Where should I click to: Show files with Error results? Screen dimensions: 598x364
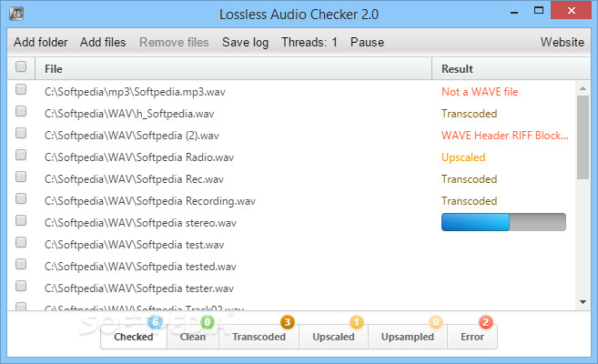pyautogui.click(x=472, y=337)
